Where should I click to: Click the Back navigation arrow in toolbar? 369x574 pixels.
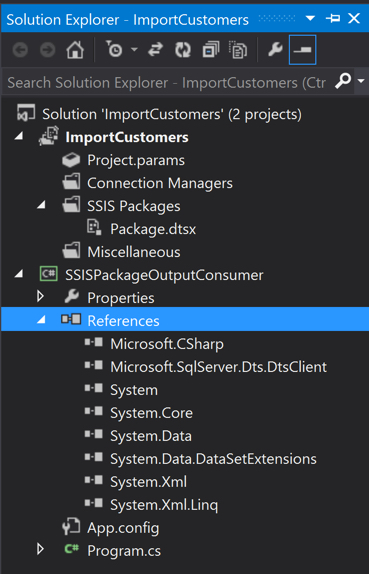click(x=20, y=50)
